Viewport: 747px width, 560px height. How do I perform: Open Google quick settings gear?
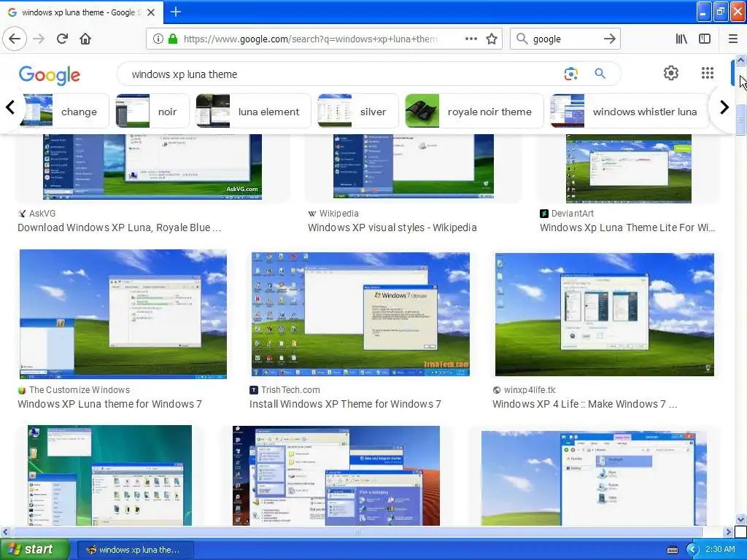[671, 73]
